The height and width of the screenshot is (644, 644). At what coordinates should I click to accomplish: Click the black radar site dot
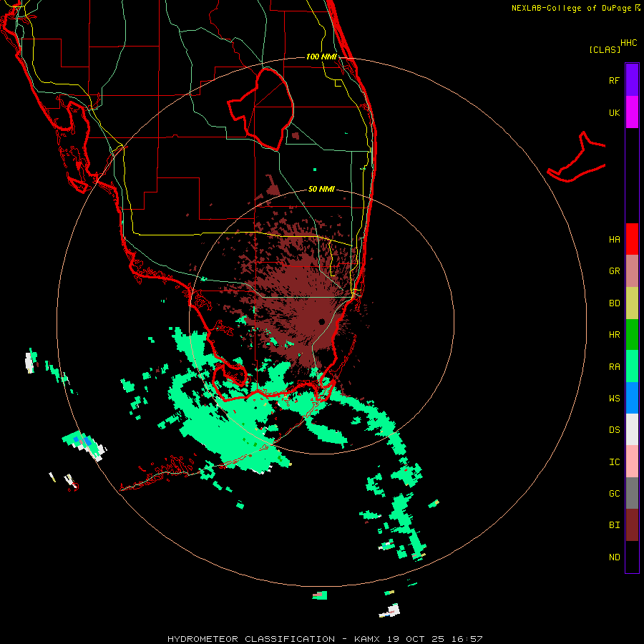click(x=321, y=321)
